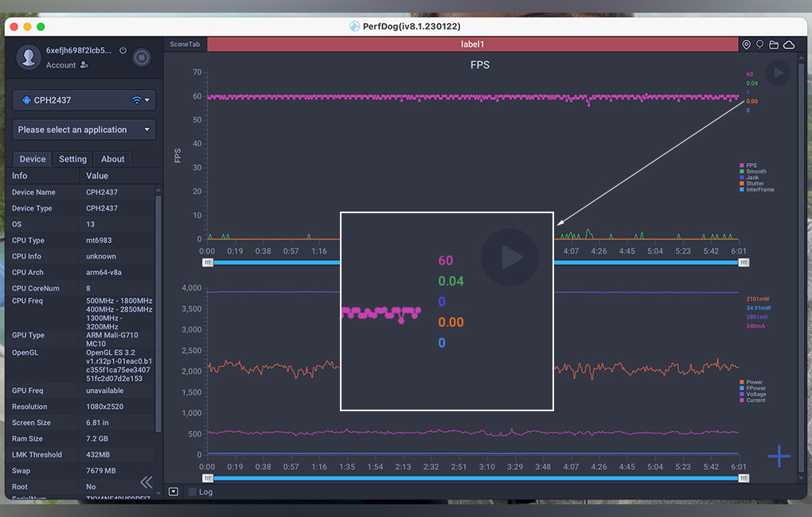This screenshot has height=517, width=812.
Task: Click the stop recording button
Action: pos(142,57)
